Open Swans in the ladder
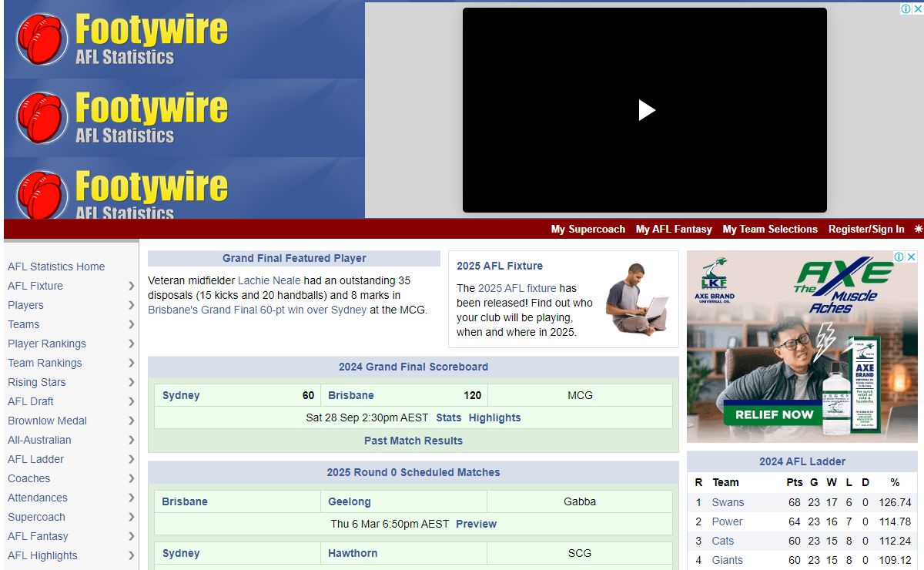Viewport: 924px width, 570px height. [728, 502]
